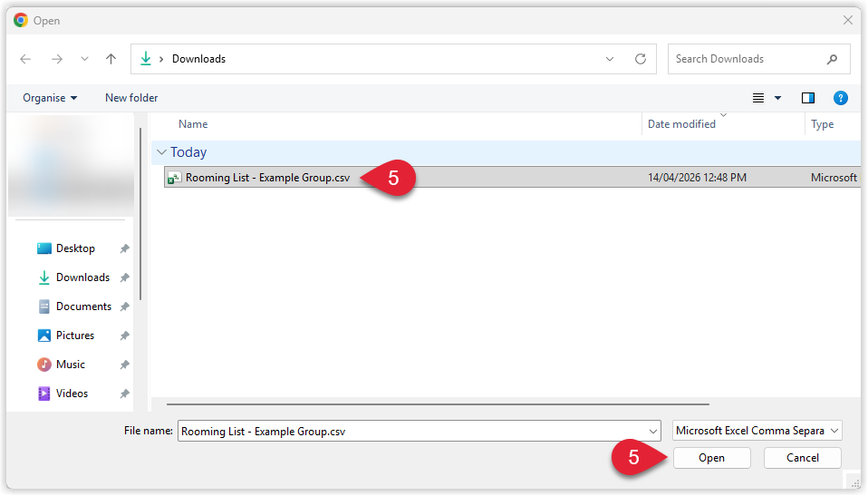
Task: Click the Open button
Action: (711, 458)
